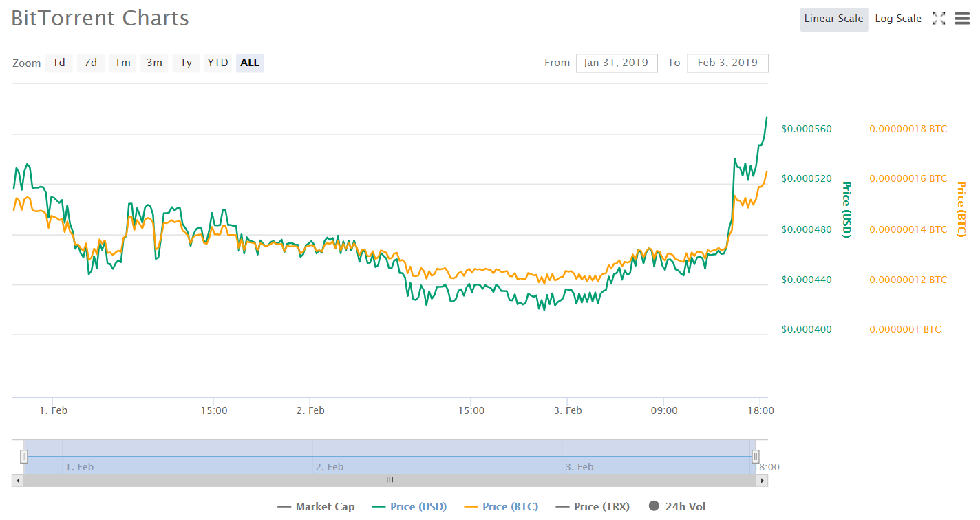Viewport: 980px width, 520px height.
Task: Show the Price (TRX) series
Action: (x=592, y=507)
